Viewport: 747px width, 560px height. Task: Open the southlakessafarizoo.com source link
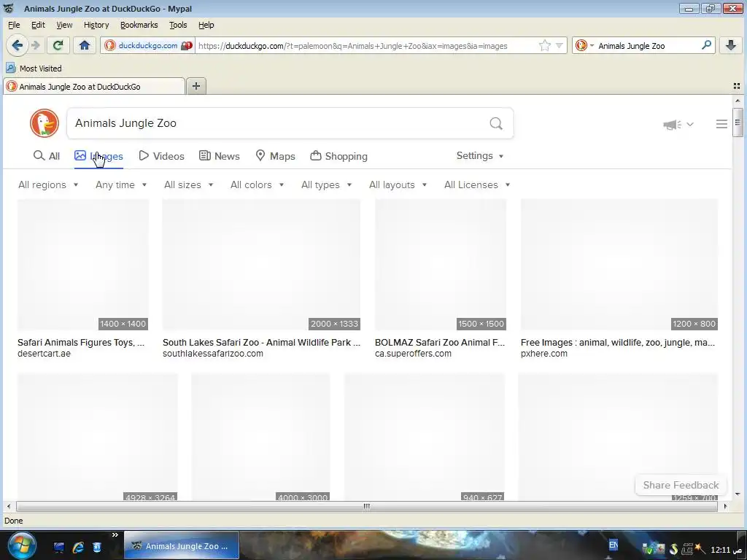(212, 354)
